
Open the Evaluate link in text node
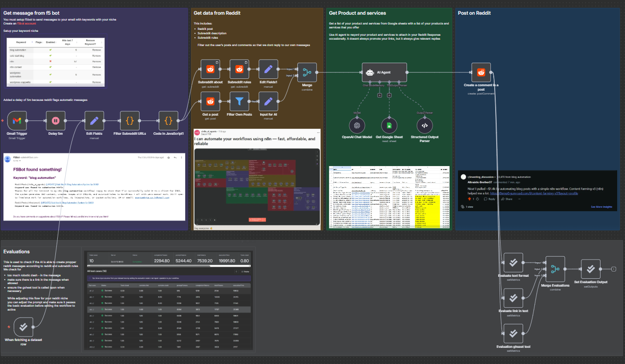[513, 298]
